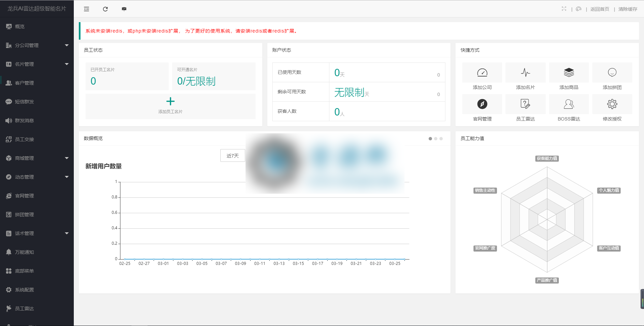Expand the 商城管理 dropdown arrow

click(x=67, y=158)
